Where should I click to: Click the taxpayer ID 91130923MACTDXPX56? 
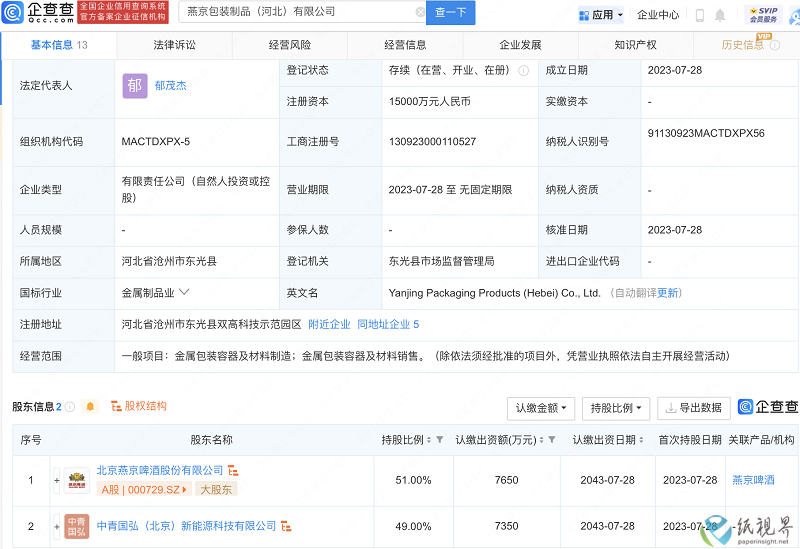click(x=706, y=134)
